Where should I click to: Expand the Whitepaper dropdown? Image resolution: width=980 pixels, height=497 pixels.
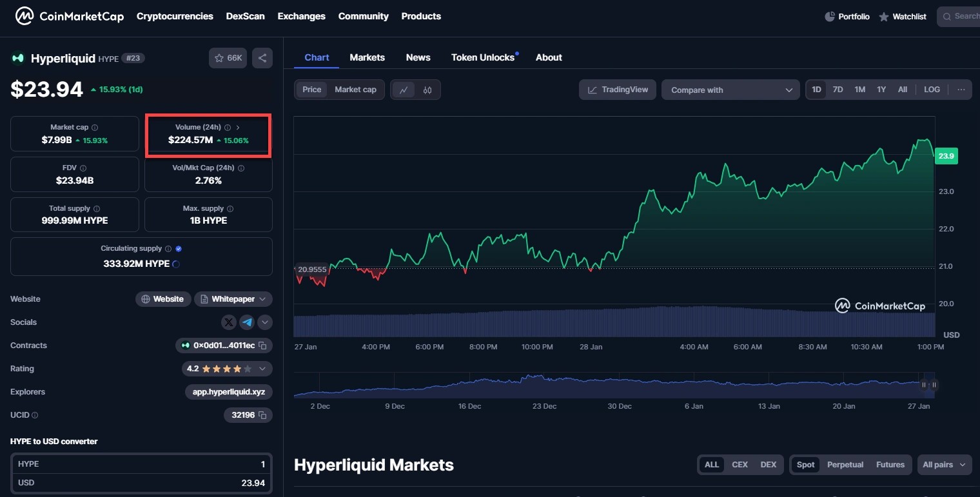coord(233,299)
